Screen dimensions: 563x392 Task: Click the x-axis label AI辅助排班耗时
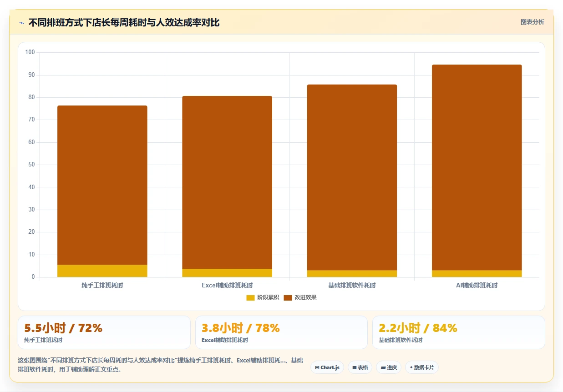coord(477,286)
